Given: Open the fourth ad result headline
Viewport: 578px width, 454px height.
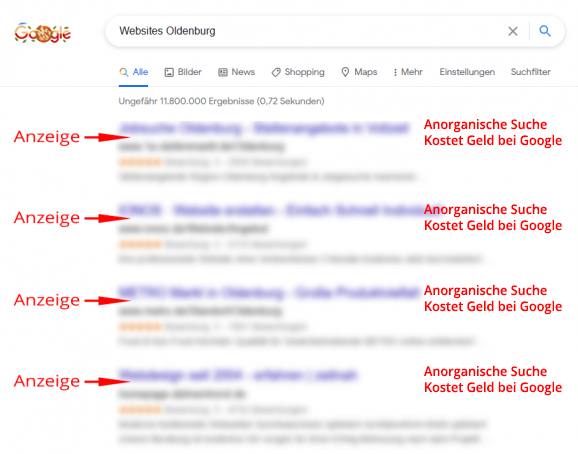Looking at the screenshot, I should (238, 375).
